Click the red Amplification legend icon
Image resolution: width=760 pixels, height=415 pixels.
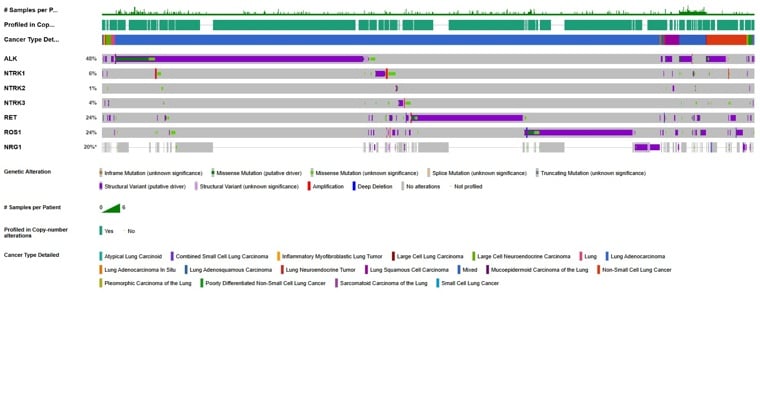click(x=309, y=186)
